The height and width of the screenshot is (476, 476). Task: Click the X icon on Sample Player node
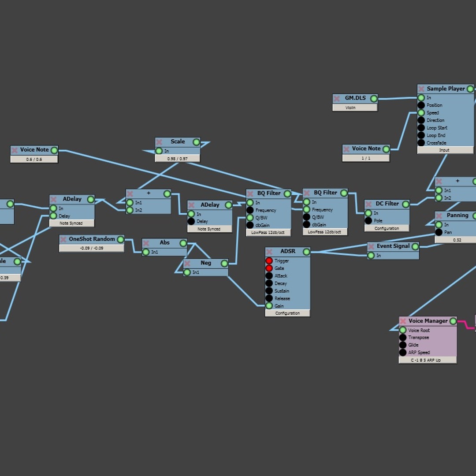(x=422, y=89)
